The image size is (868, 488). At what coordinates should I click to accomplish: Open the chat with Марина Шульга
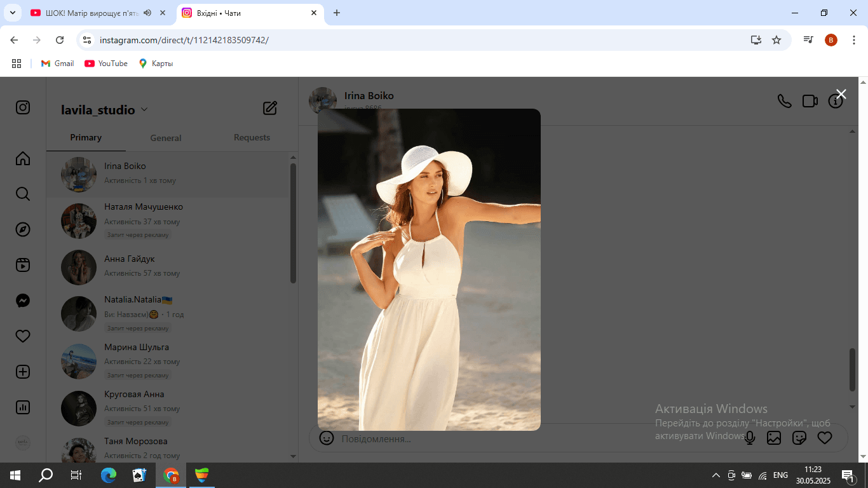click(x=168, y=361)
